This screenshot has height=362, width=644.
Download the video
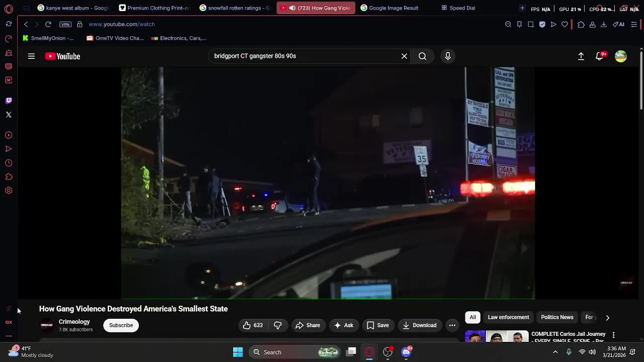(x=420, y=325)
